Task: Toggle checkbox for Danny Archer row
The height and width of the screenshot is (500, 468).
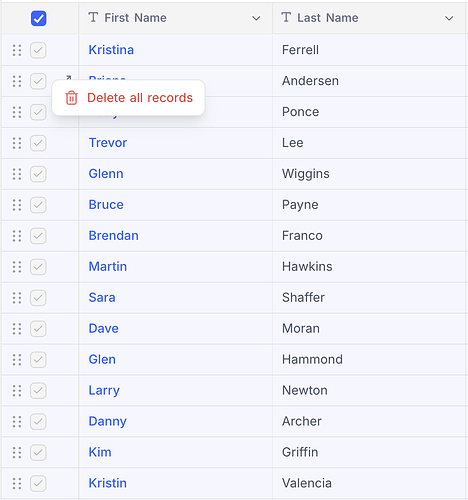Action: [x=38, y=422]
